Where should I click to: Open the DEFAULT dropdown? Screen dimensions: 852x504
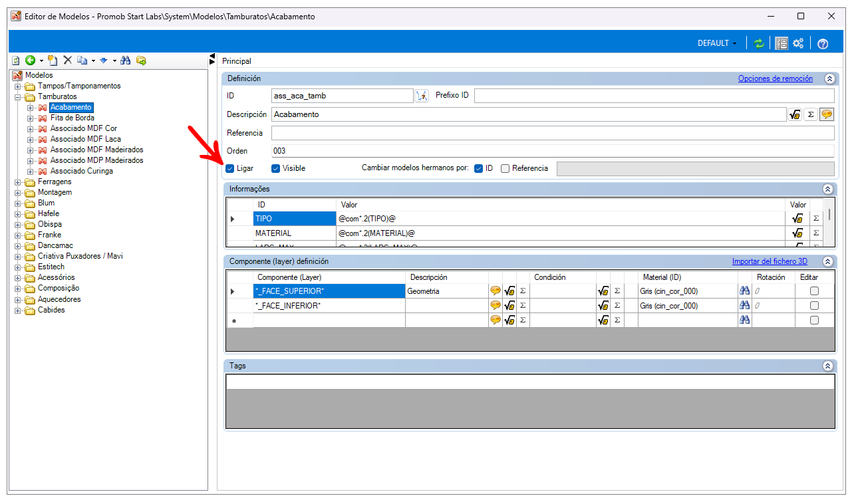coord(717,43)
